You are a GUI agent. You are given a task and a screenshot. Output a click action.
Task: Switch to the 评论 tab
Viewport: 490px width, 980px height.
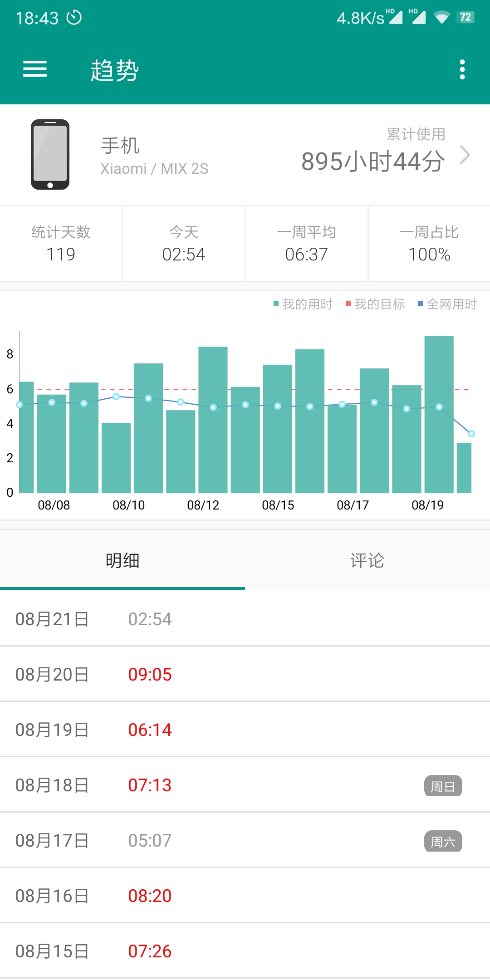[367, 561]
